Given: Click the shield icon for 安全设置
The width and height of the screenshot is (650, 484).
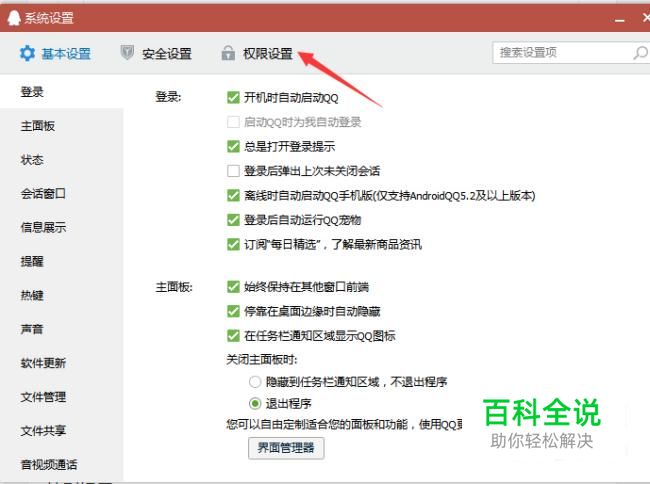Looking at the screenshot, I should (127, 53).
